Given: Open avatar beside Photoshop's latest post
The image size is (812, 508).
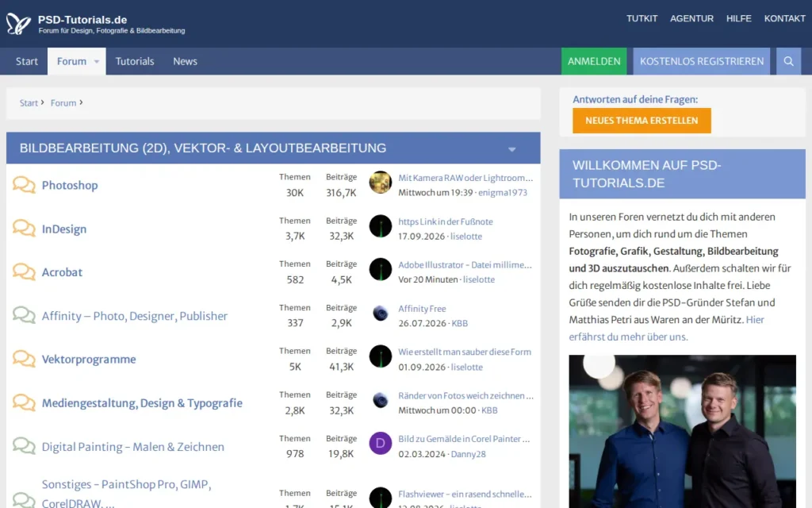Looking at the screenshot, I should (380, 183).
